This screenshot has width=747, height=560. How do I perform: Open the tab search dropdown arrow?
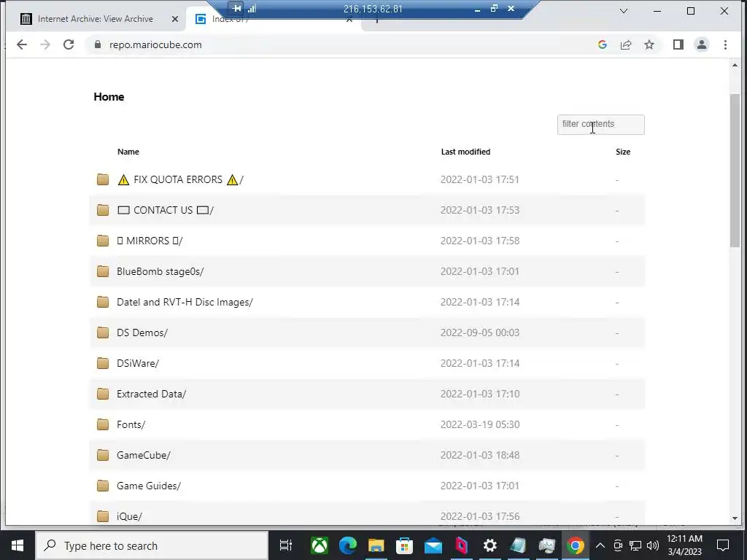click(x=623, y=11)
